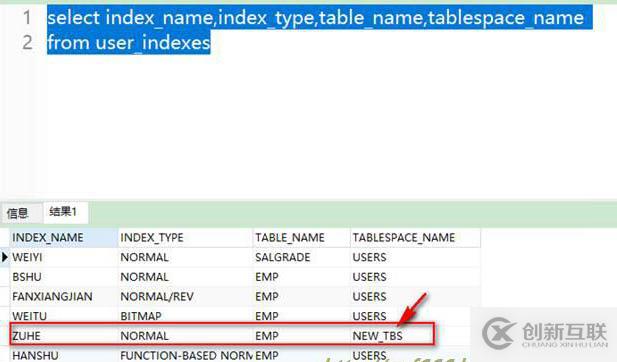Click the INDEX_TYPE column header
Image resolution: width=617 pixels, height=362 pixels.
[x=185, y=238]
